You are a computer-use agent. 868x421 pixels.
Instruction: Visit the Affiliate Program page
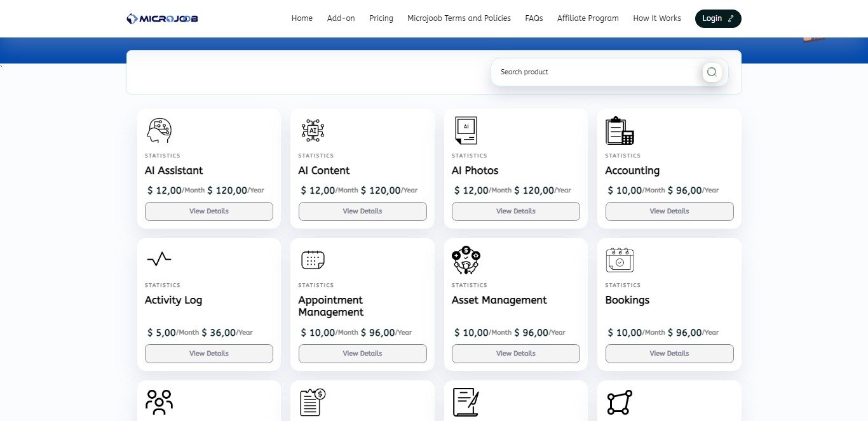588,18
